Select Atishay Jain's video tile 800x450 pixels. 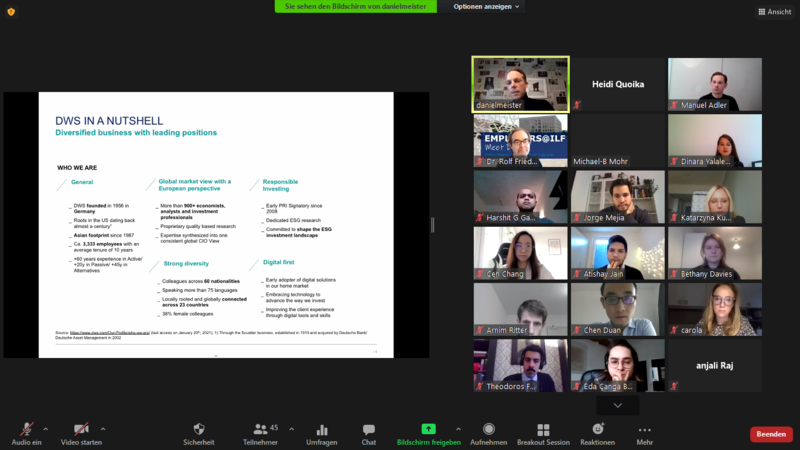tap(618, 253)
